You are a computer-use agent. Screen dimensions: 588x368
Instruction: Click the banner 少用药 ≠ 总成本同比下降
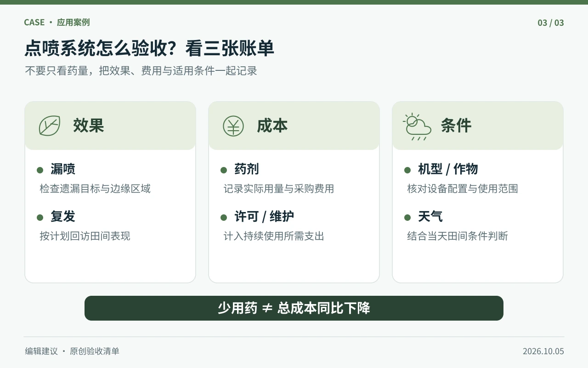pos(294,308)
